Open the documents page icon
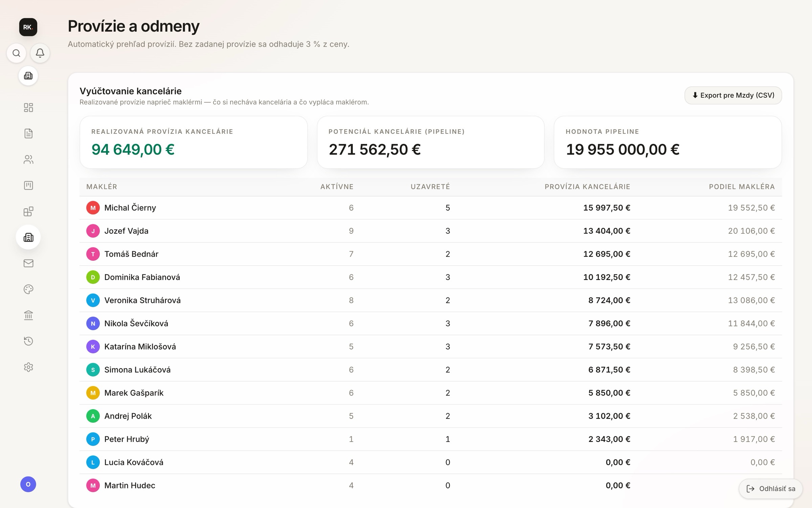The width and height of the screenshot is (812, 508). coord(28,133)
